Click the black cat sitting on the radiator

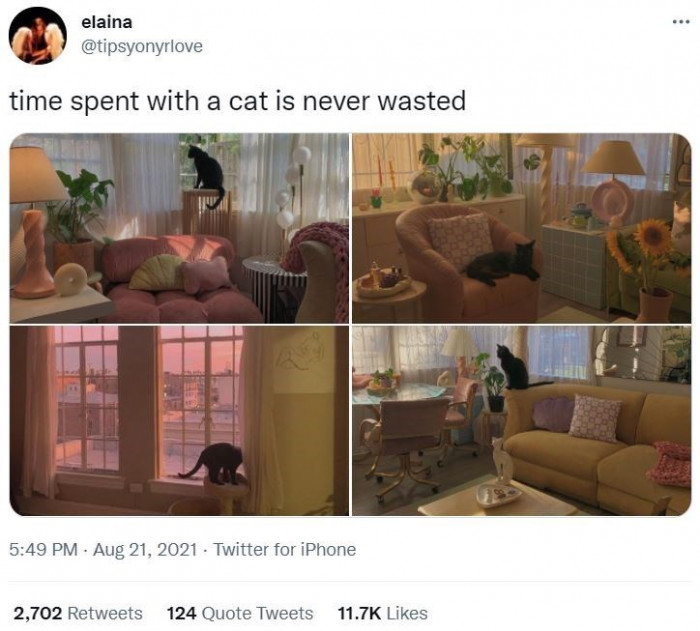click(x=206, y=175)
